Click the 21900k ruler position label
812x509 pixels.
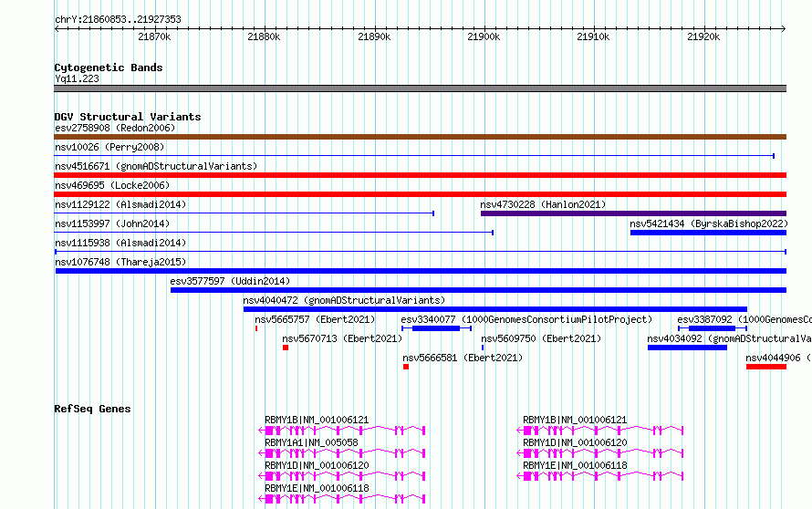pyautogui.click(x=484, y=36)
